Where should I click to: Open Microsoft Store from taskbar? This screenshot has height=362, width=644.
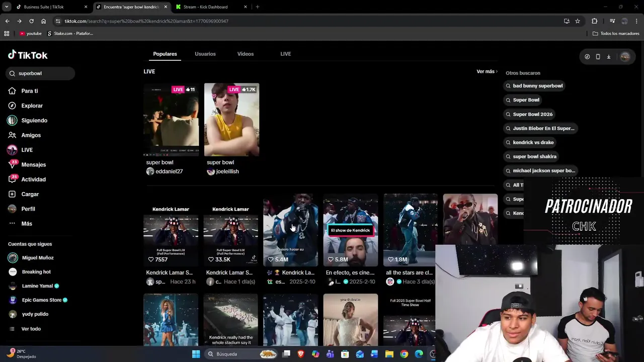pyautogui.click(x=345, y=354)
